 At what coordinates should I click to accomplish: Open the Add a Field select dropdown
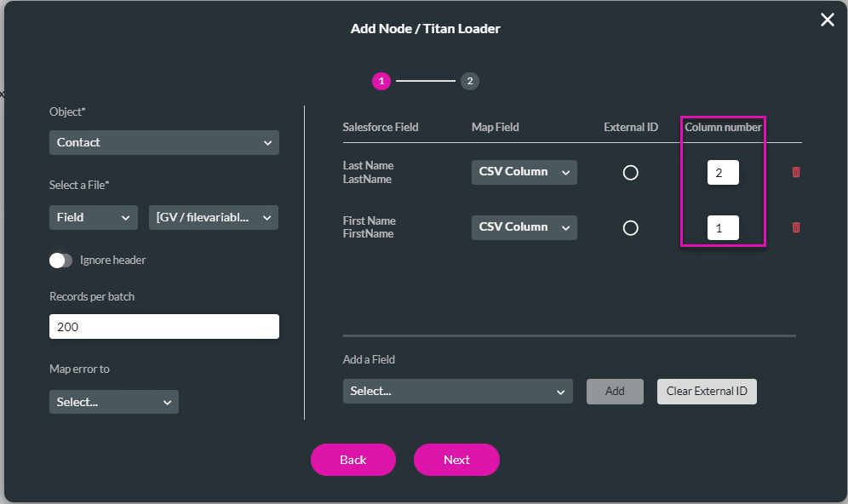[457, 392]
